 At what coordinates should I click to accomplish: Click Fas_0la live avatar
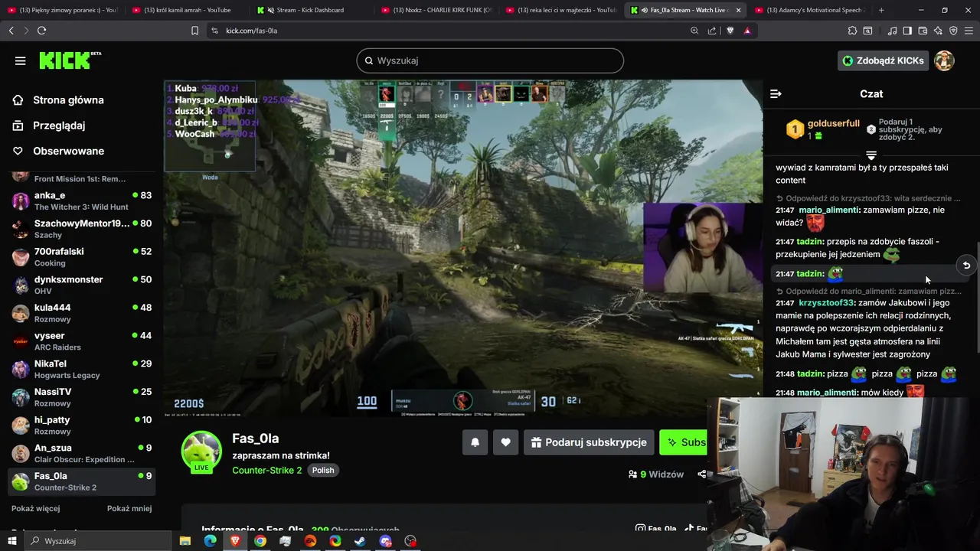point(201,451)
